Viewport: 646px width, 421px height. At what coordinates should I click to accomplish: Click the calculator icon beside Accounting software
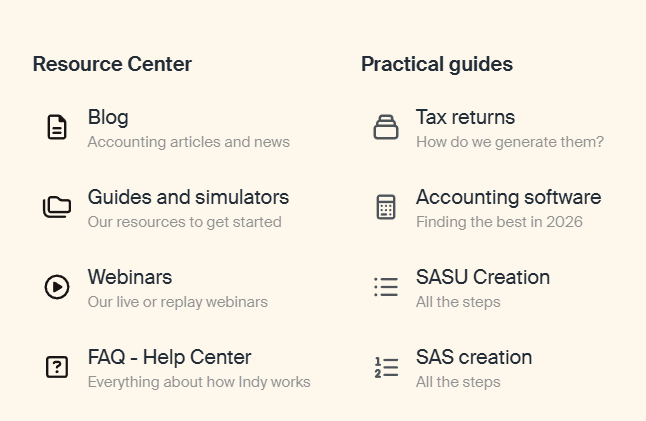(386, 207)
